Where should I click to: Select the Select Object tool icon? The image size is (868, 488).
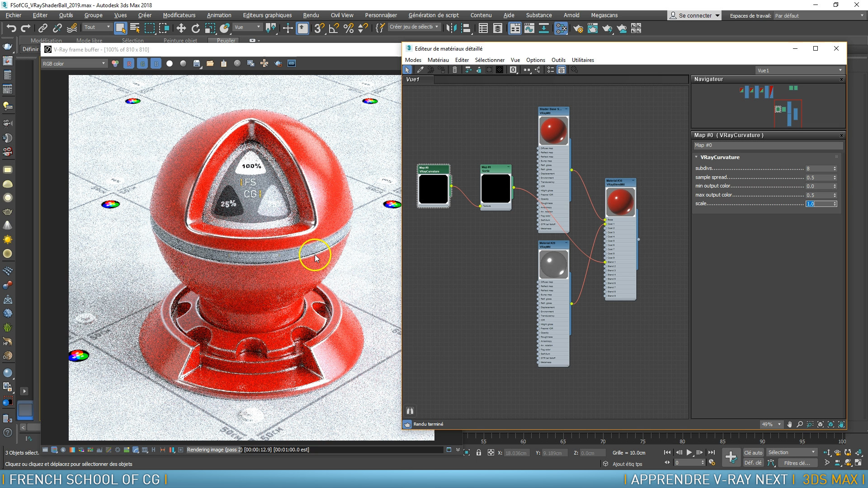tap(120, 28)
